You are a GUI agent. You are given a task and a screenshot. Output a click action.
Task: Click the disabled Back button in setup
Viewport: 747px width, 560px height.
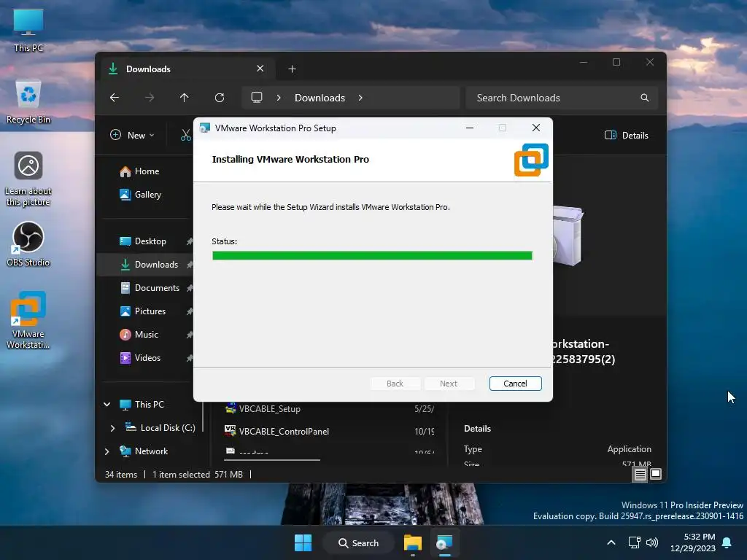point(395,384)
